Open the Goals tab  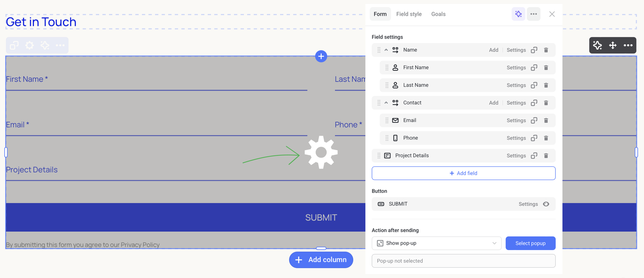pyautogui.click(x=438, y=14)
